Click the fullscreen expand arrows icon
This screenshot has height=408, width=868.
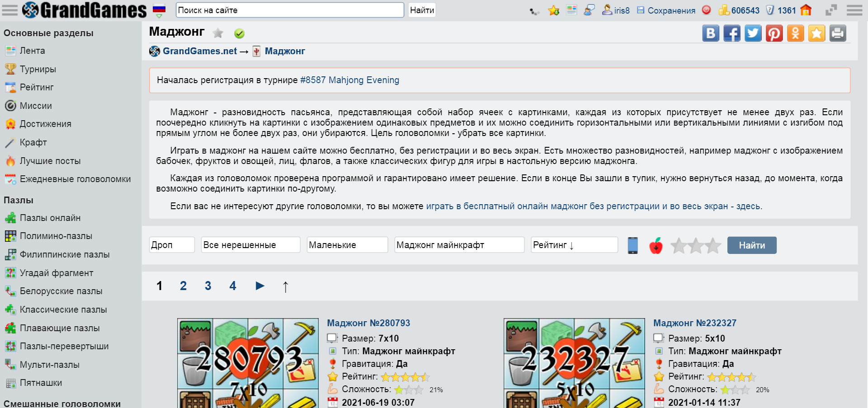[831, 10]
